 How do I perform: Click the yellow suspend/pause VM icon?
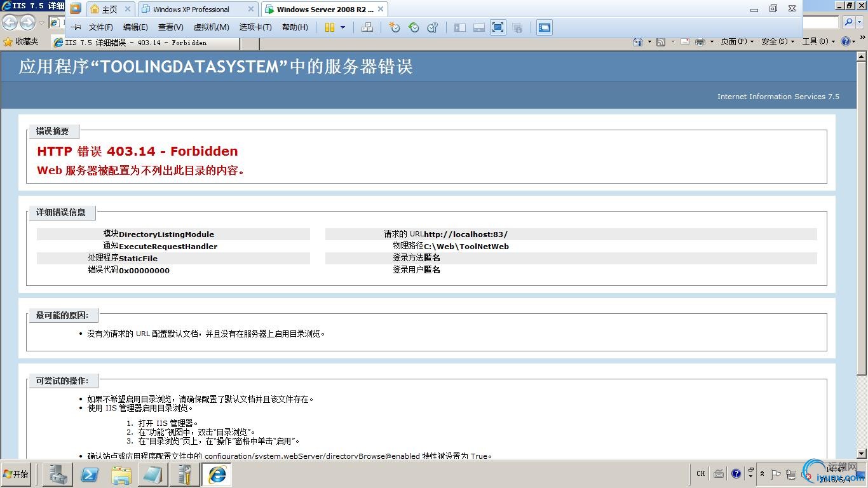(x=329, y=27)
